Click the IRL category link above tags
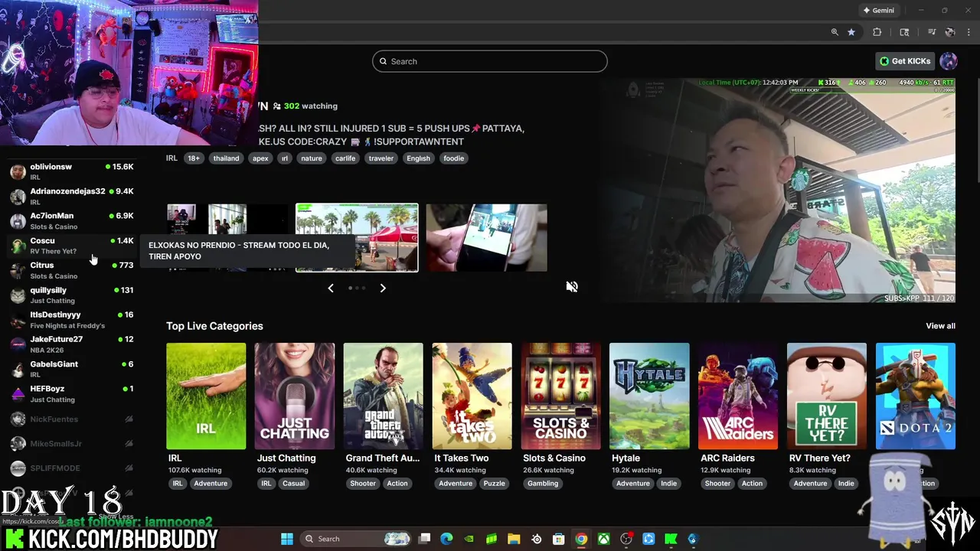Screen dimensions: 980x551 pyautogui.click(x=171, y=158)
